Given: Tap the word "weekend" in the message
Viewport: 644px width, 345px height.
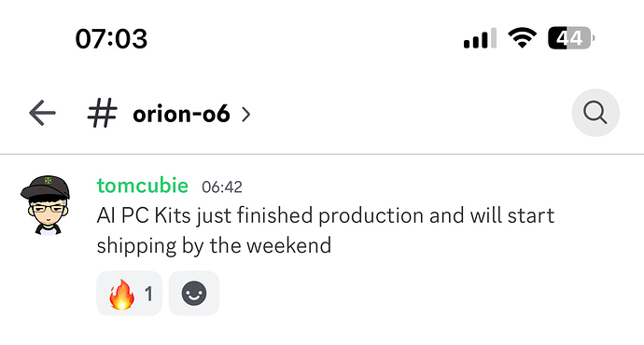Looking at the screenshot, I should pos(288,246).
